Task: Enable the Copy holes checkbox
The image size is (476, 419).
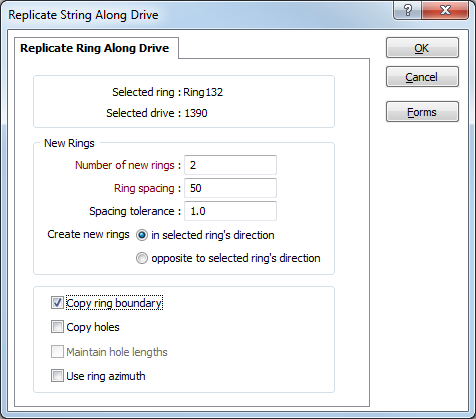Action: click(x=57, y=327)
